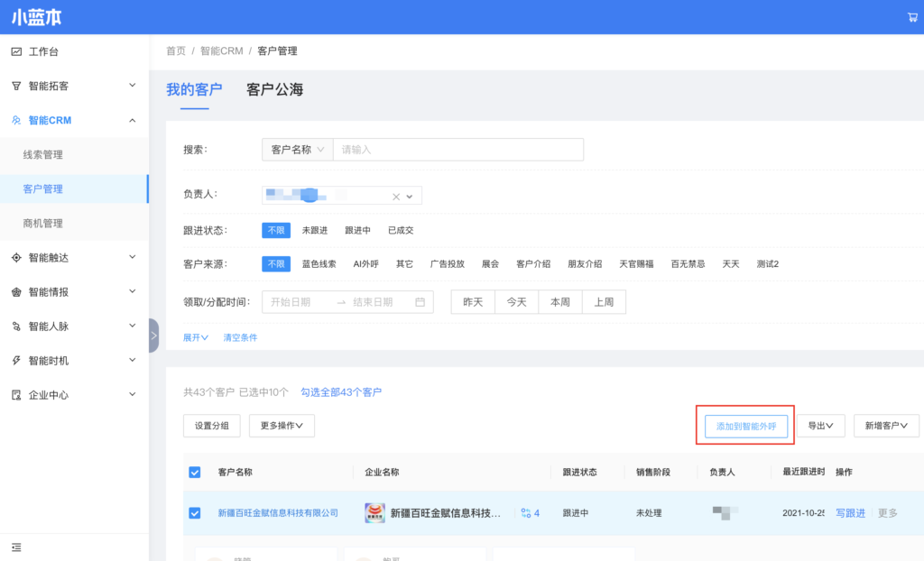The height and width of the screenshot is (561, 924).
Task: Click the 添加到智能外呼 button
Action: click(x=745, y=426)
